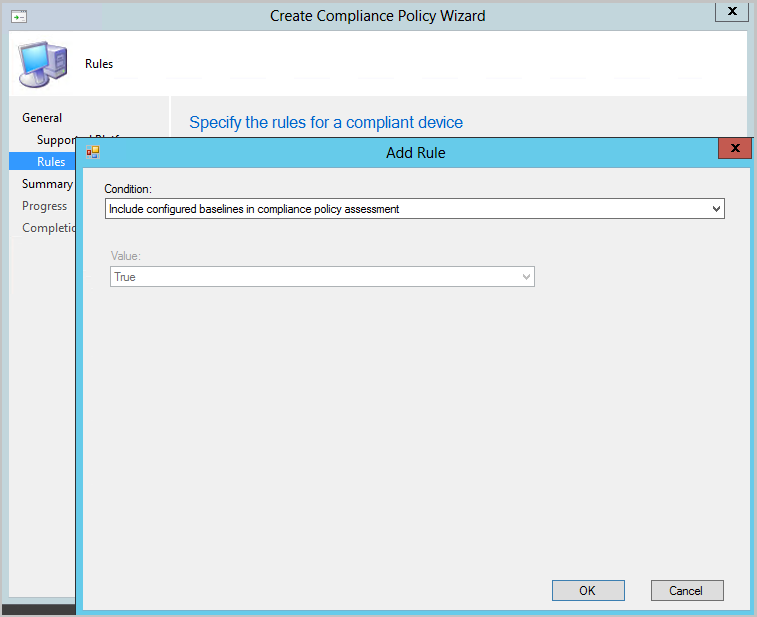
Task: Click the heading 'Specify the rules for a compliant device'
Action: coord(326,123)
